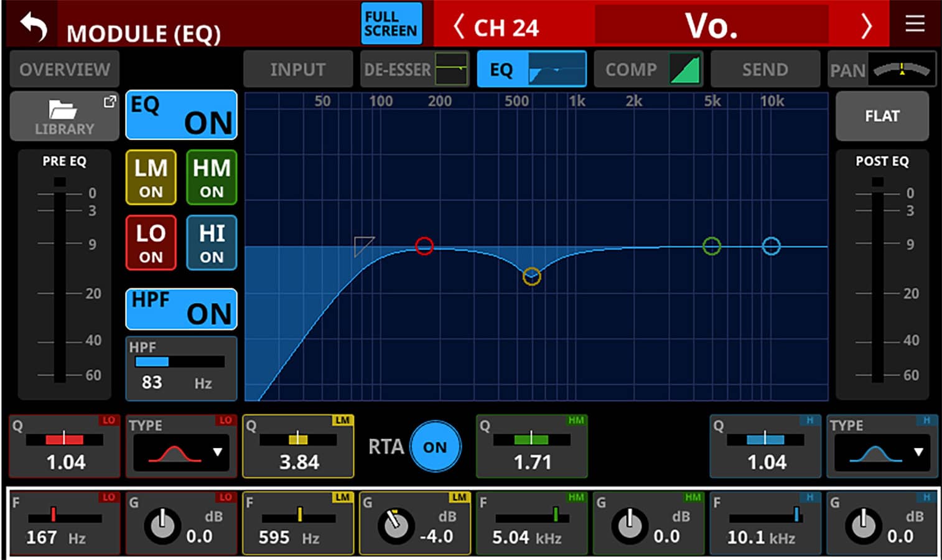Toggle the LM band ON button
This screenshot has height=560, width=942.
click(151, 177)
